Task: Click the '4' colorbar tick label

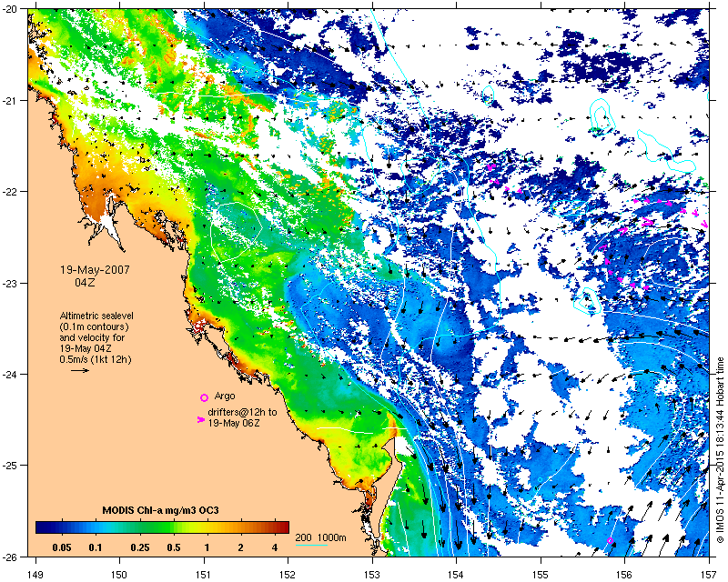Action: coord(275,547)
